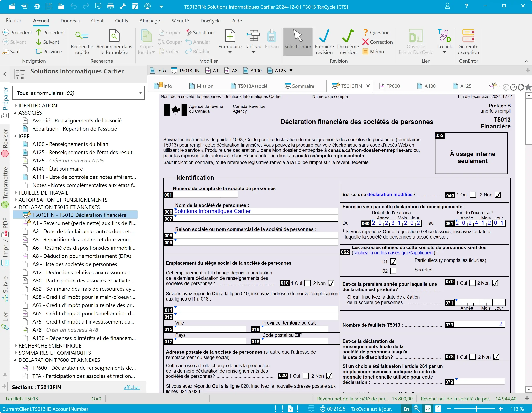This screenshot has height=413, width=532.
Task: Check Oui box for line 040
Action: coord(473,195)
